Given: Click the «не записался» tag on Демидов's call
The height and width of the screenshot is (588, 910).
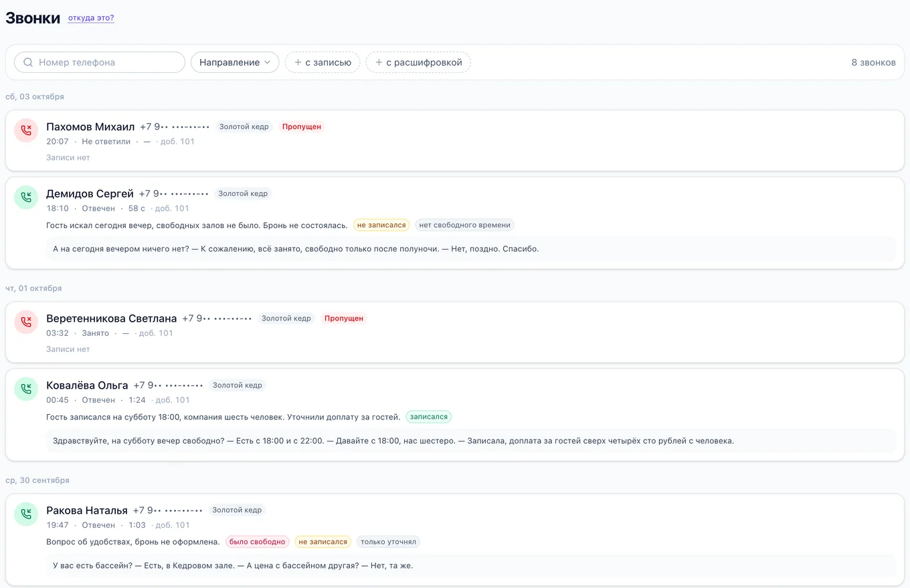Looking at the screenshot, I should 381,225.
